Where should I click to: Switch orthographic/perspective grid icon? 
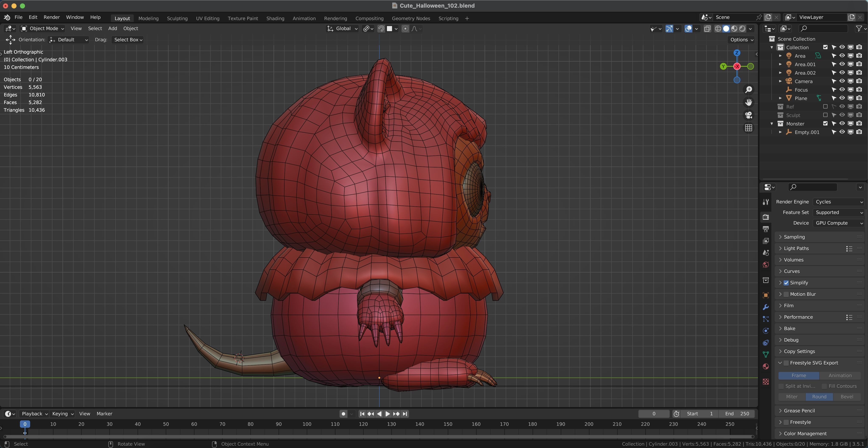click(748, 128)
